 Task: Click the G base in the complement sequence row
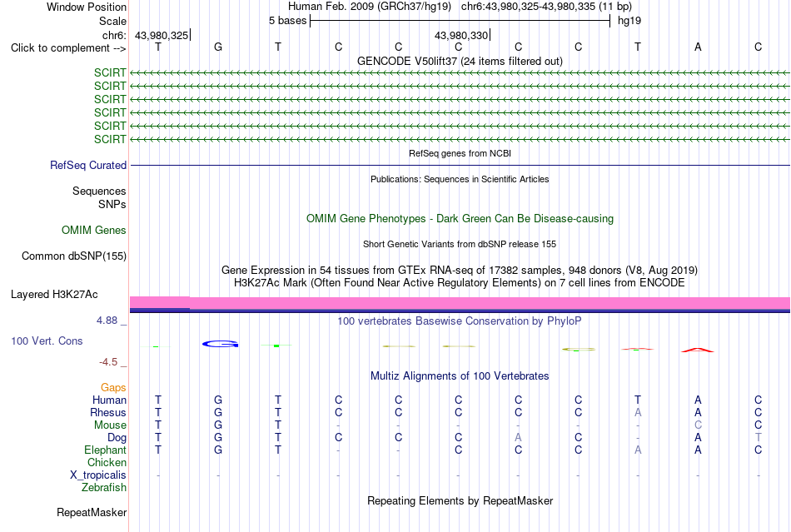[218, 47]
